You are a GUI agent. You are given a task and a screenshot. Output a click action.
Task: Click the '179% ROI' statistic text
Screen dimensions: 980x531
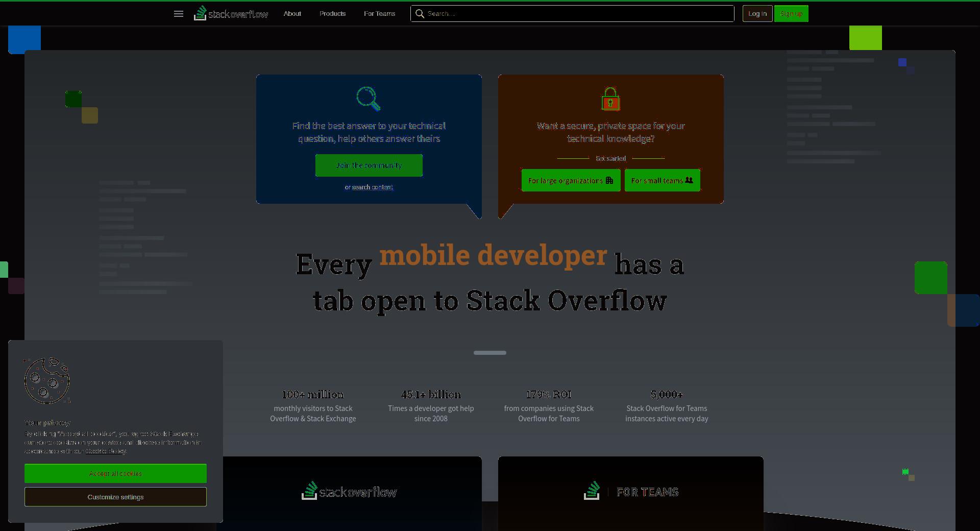point(549,395)
